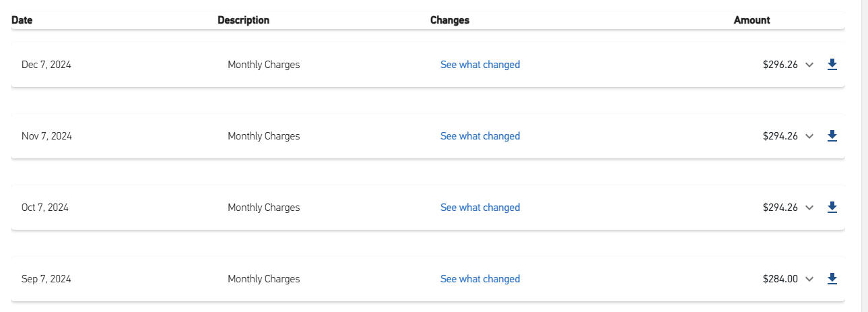Click the $294.26 amount for Oct 7
Image resolution: width=868 pixels, height=312 pixels.
pyautogui.click(x=780, y=208)
